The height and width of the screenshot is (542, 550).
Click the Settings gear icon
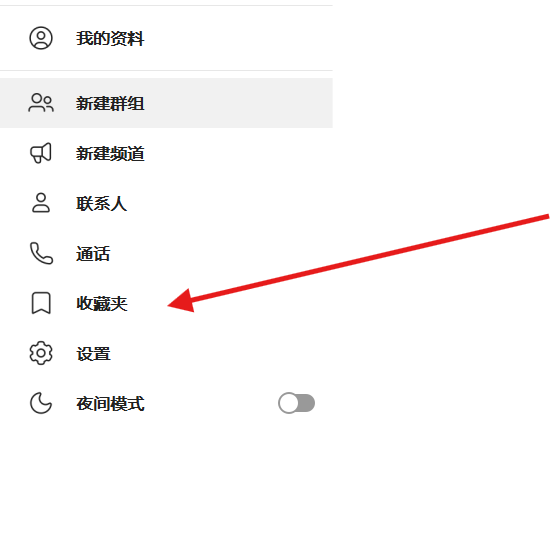click(x=41, y=353)
